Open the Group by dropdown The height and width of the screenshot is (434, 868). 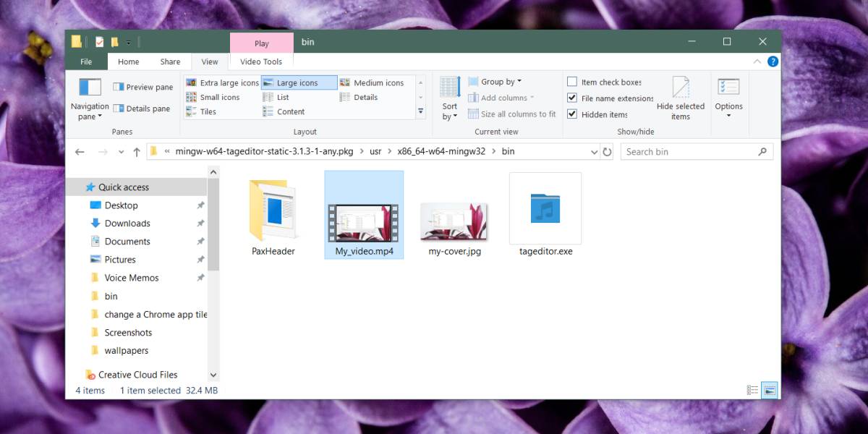click(x=495, y=82)
